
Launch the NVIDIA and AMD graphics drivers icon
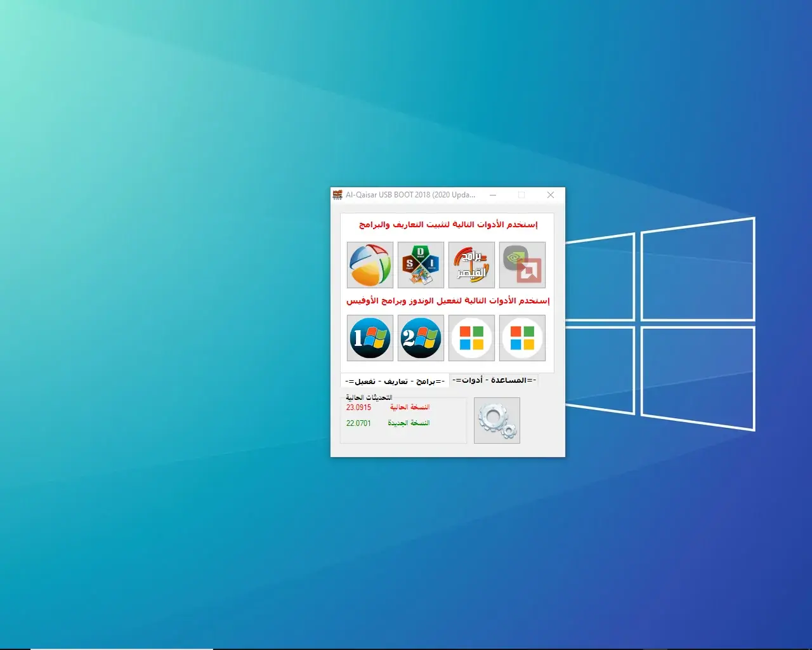point(522,265)
